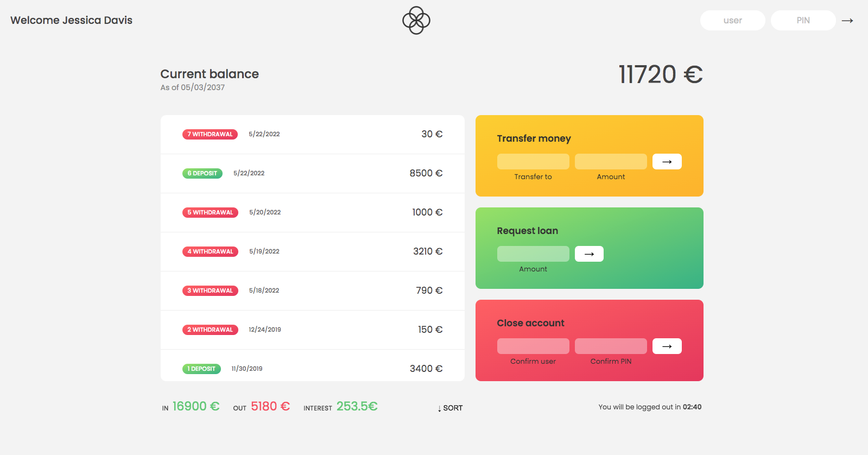Click the Welcome Jessica Davis greeting
The image size is (868, 455).
[72, 20]
